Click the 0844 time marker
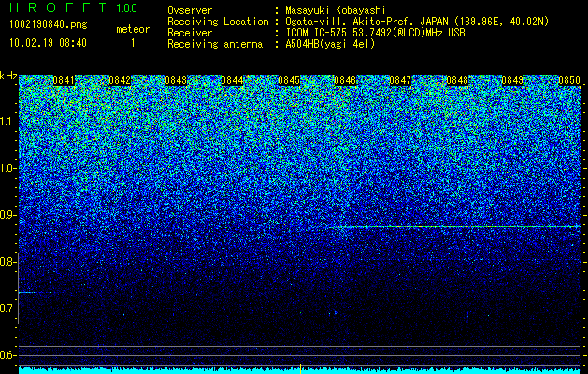 (232, 80)
